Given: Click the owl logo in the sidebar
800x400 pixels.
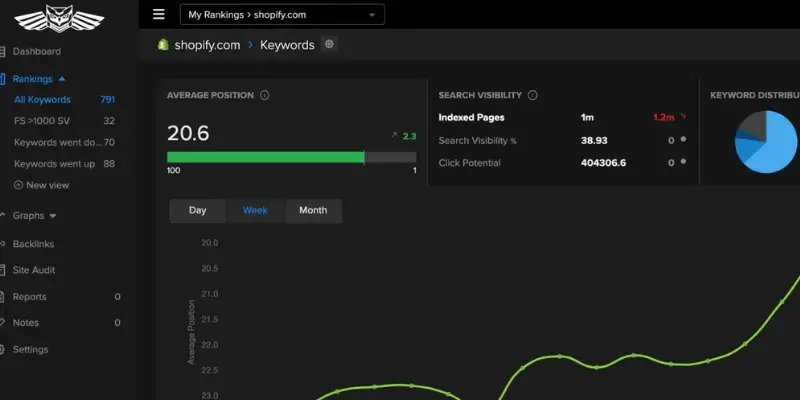Looking at the screenshot, I should pos(59,19).
